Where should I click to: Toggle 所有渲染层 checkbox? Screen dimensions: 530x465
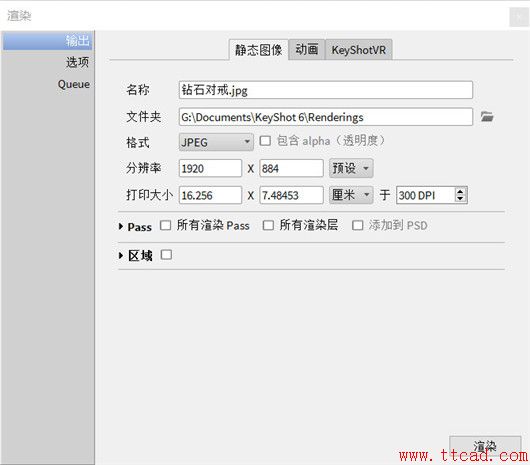268,225
